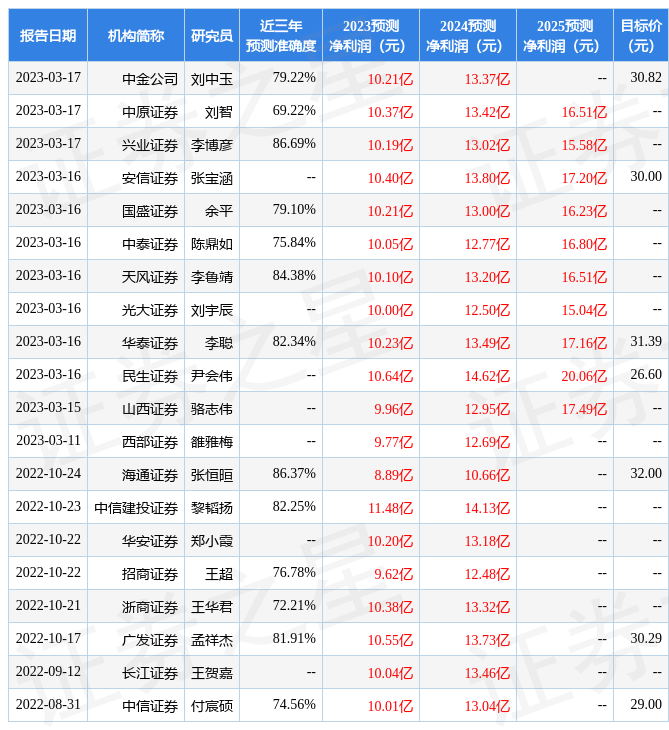Click target price 29.00
The image size is (669, 730).
click(x=646, y=704)
